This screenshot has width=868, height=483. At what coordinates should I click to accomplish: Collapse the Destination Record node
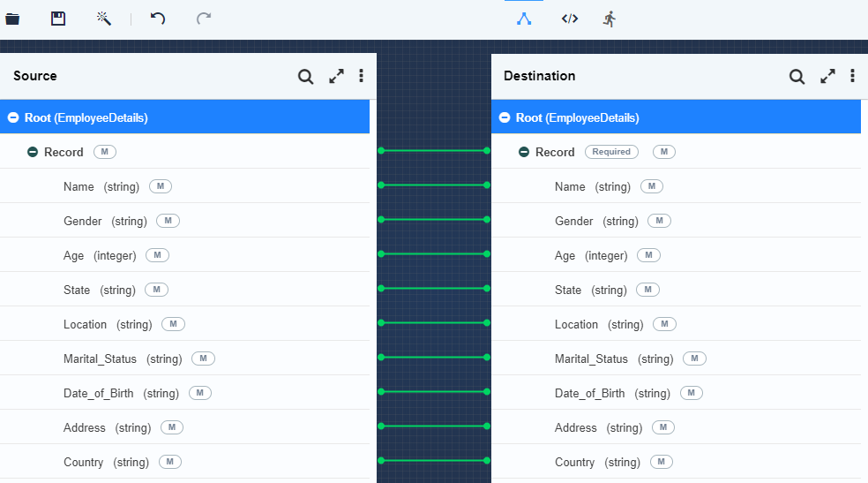(x=524, y=152)
